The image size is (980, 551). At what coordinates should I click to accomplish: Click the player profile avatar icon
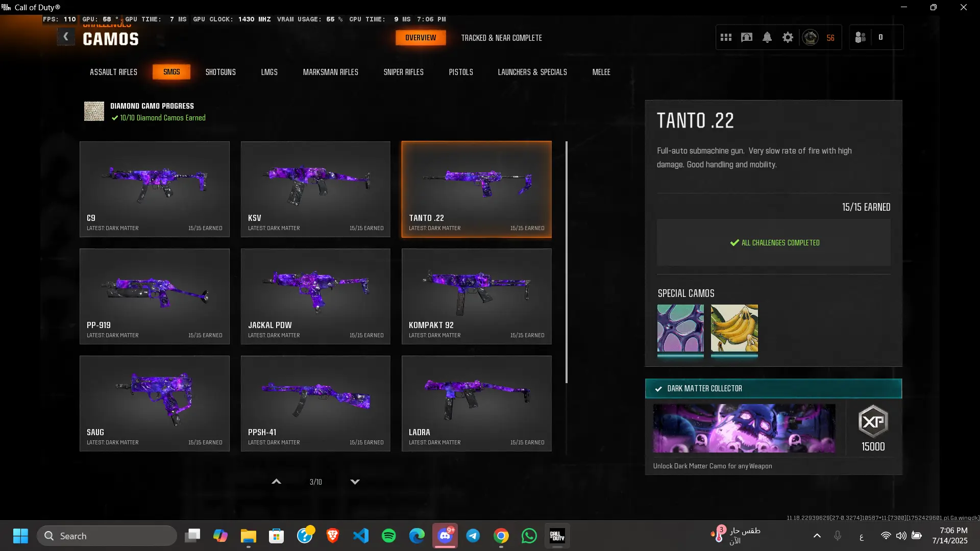[810, 37]
